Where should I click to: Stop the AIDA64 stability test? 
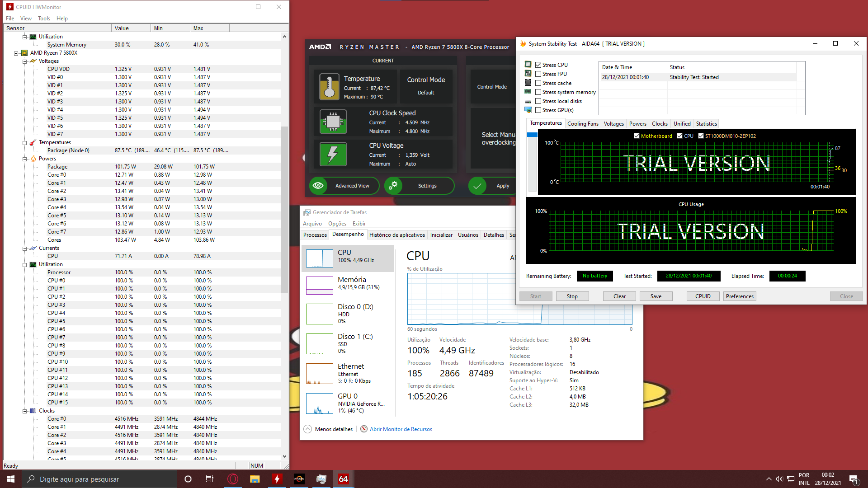click(572, 296)
